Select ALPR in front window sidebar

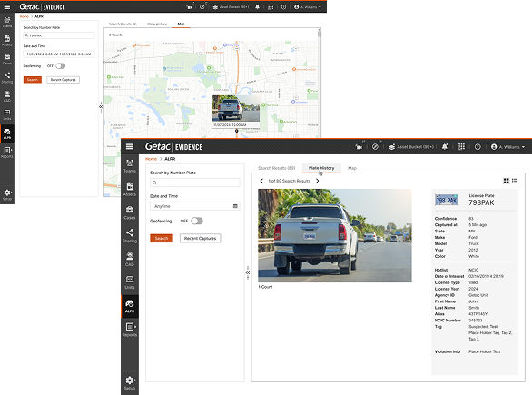[130, 306]
